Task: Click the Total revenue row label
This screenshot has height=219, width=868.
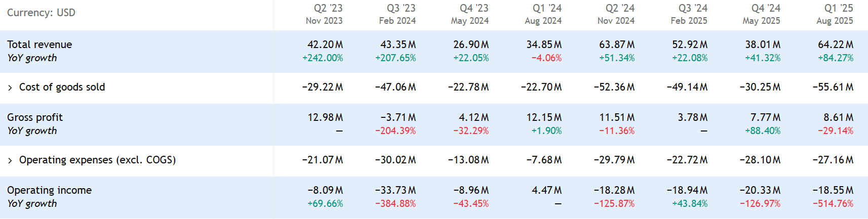Action: (40, 45)
